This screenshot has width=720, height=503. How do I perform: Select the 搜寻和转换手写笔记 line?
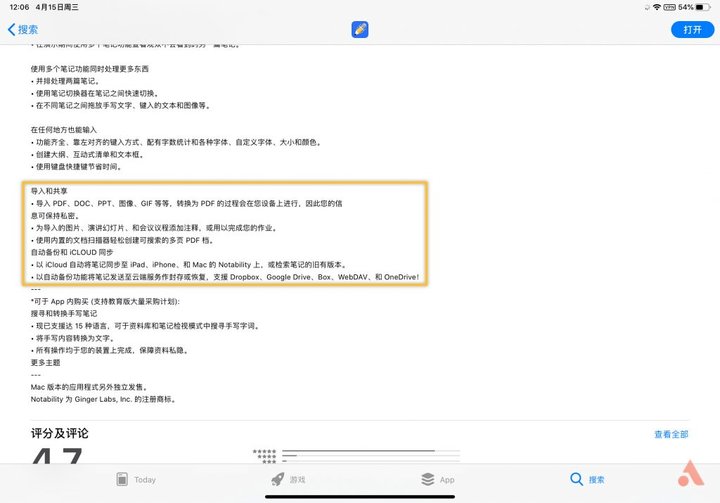click(64, 314)
